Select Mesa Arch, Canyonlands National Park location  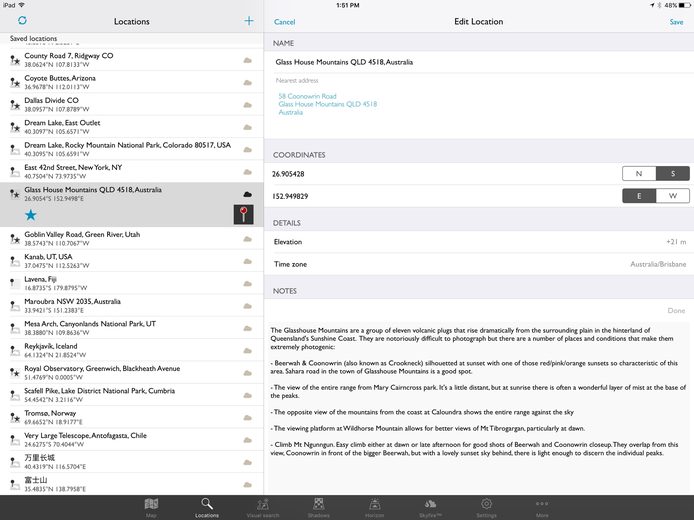(131, 328)
